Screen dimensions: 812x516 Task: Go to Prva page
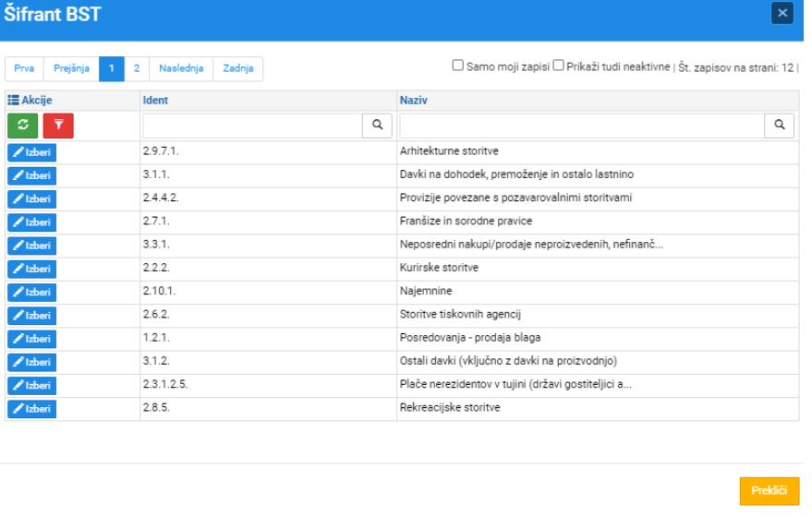coord(24,69)
